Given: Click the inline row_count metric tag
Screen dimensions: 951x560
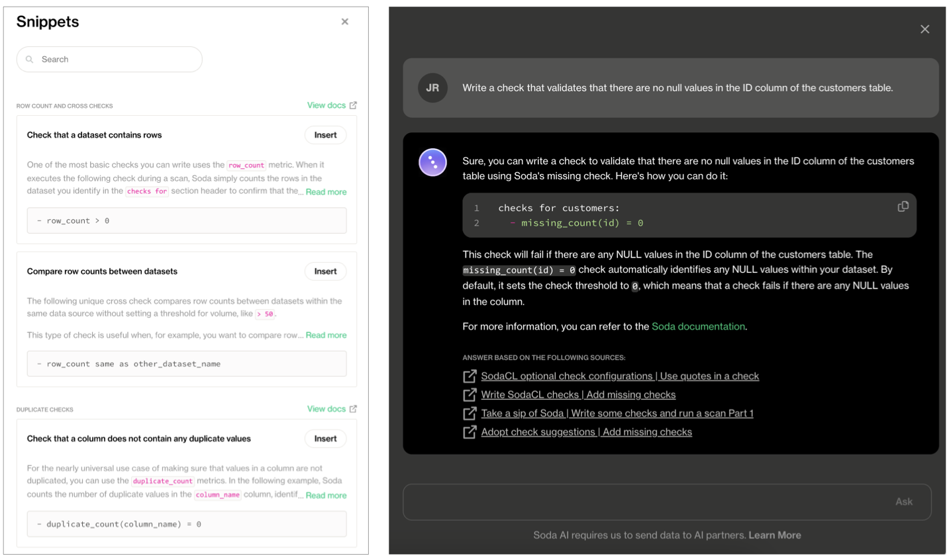Looking at the screenshot, I should click(246, 165).
